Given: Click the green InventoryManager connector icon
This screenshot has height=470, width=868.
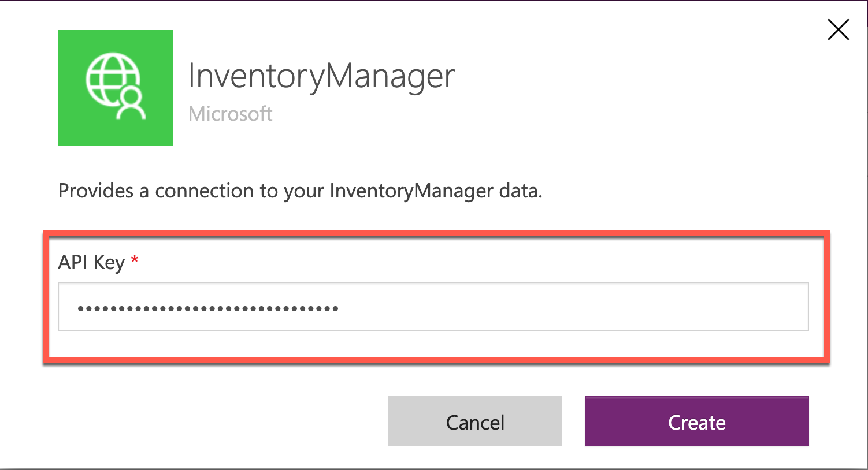Looking at the screenshot, I should click(115, 87).
